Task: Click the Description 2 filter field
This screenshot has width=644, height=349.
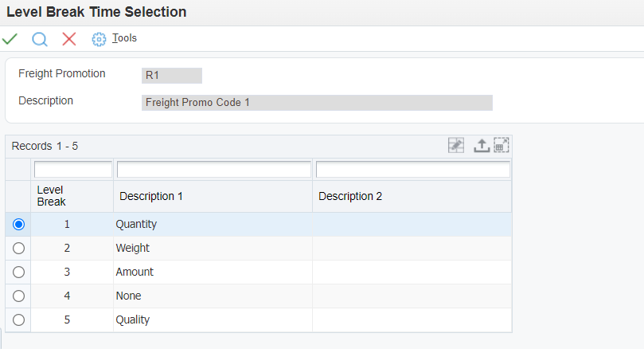Action: tap(413, 170)
